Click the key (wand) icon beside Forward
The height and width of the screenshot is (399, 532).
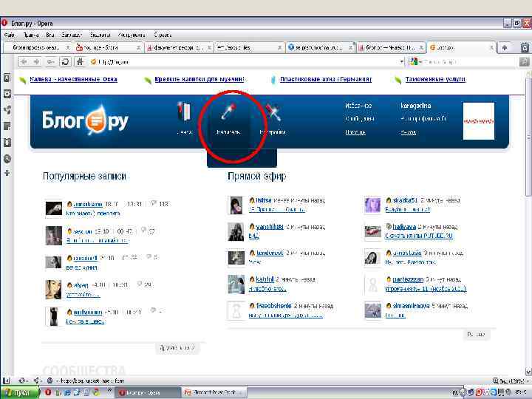[51, 62]
